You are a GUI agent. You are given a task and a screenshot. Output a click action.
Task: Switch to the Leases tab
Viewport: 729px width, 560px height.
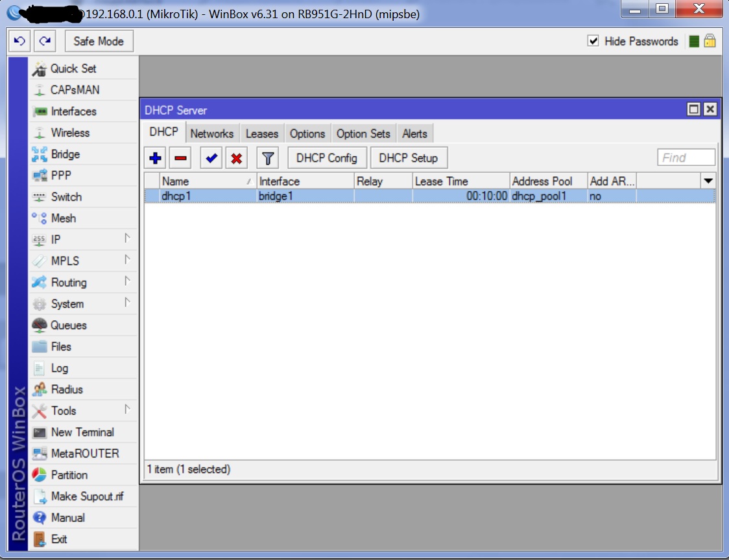[x=262, y=134]
